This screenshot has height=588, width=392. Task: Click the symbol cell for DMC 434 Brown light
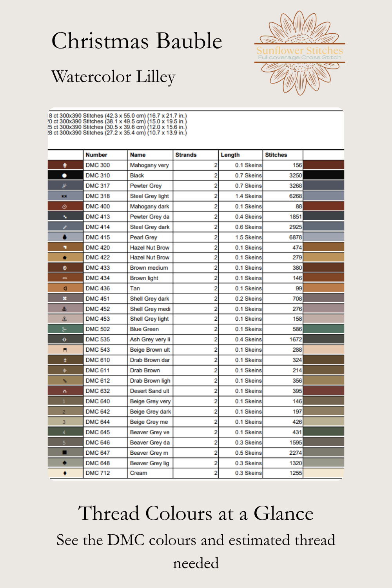pos(65,278)
